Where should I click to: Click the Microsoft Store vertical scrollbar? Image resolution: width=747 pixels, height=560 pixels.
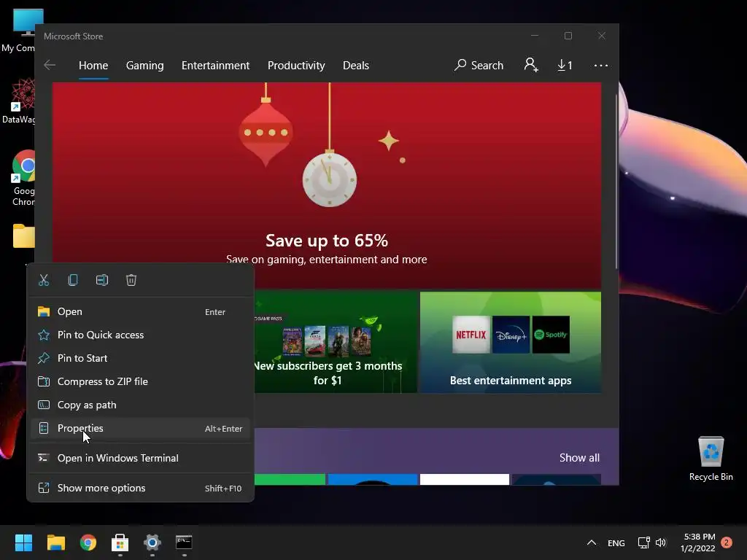coord(616,181)
